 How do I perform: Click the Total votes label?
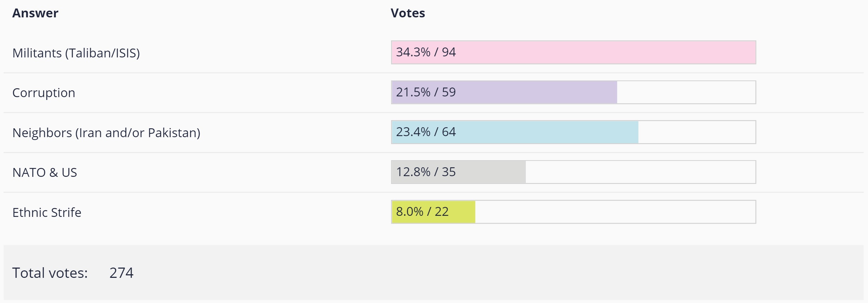click(50, 273)
